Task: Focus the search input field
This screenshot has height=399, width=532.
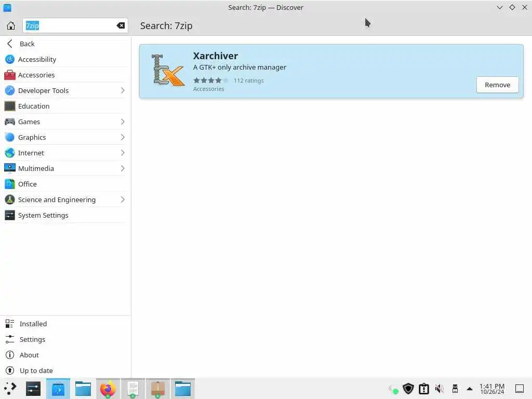Action: point(75,25)
